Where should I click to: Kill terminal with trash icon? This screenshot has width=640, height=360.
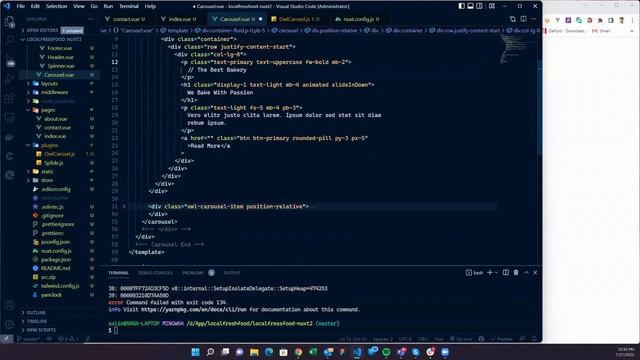tap(516, 272)
